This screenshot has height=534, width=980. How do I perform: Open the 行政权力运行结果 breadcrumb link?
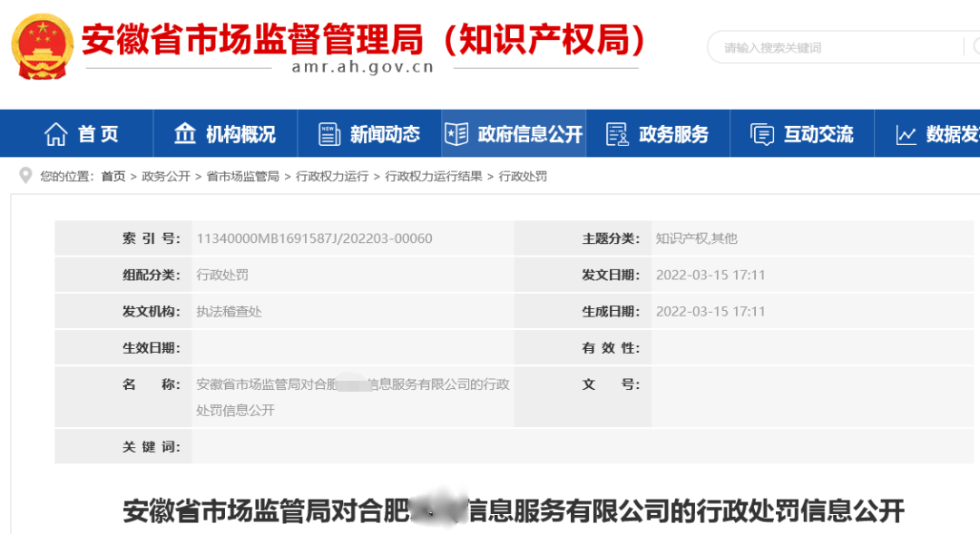pos(434,177)
